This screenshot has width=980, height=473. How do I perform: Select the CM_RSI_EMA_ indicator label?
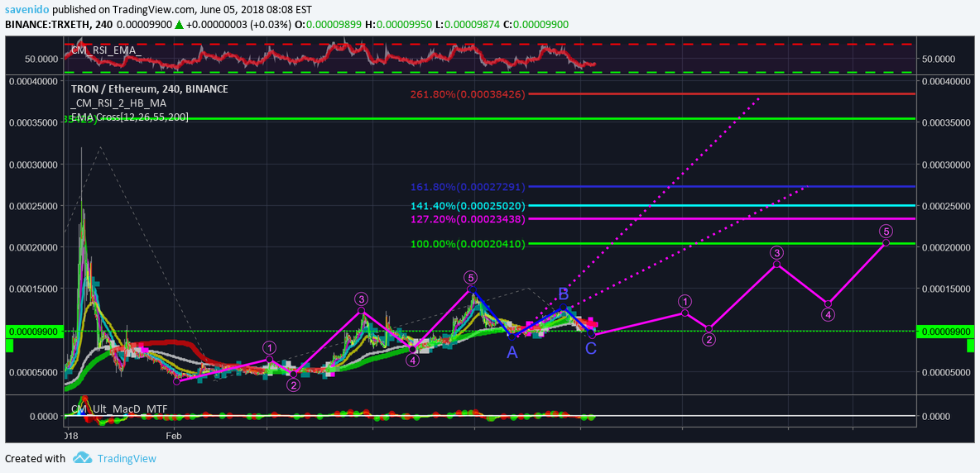[x=106, y=50]
